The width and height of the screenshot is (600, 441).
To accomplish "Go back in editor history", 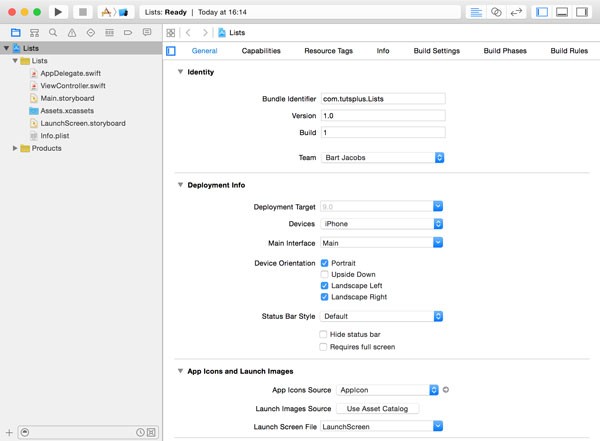I will (x=188, y=33).
